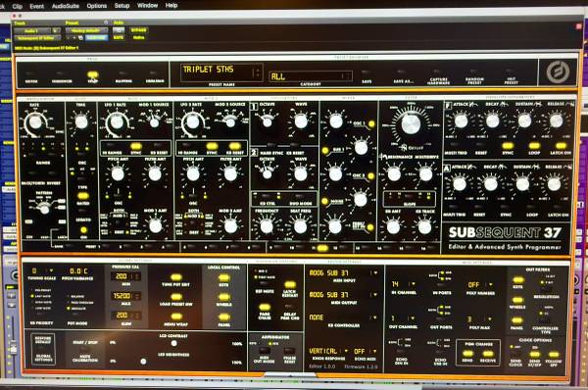Click the LCD Contrast slider handle
This screenshot has width=588, height=390.
coord(173,343)
